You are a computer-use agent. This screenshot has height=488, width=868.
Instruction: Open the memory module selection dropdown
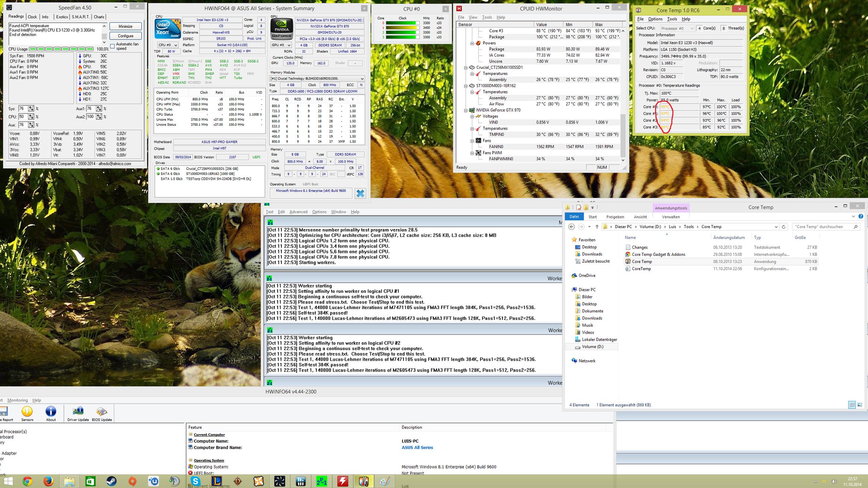317,78
